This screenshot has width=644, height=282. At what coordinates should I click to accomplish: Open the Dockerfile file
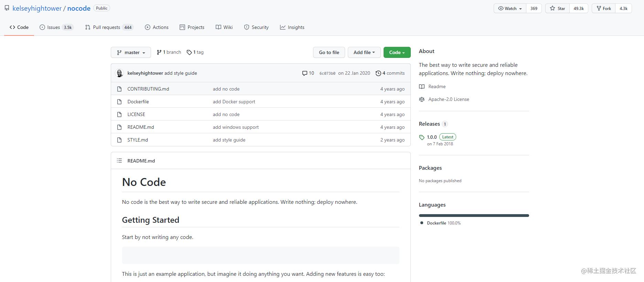click(x=138, y=102)
